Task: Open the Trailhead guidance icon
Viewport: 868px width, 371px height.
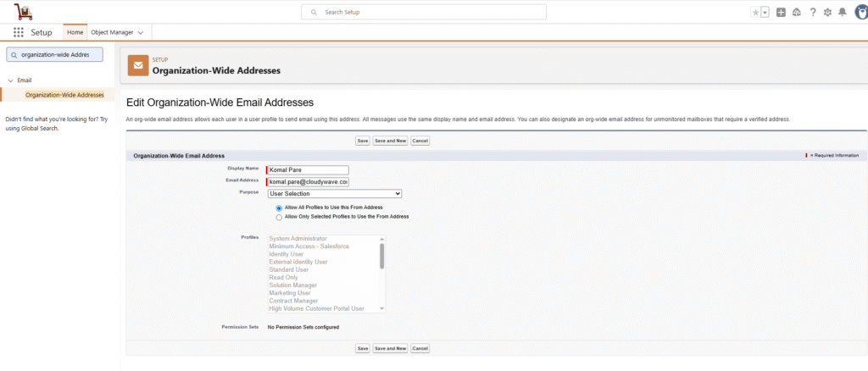Action: coord(798,13)
